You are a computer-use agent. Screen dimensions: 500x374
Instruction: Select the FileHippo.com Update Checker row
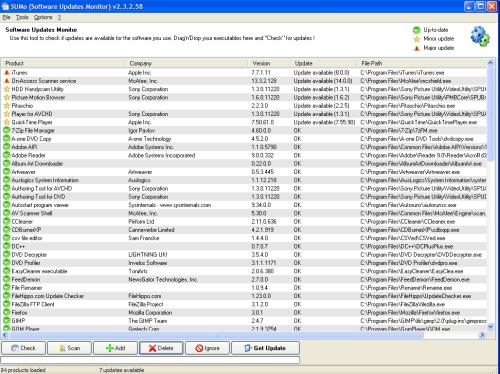point(244,296)
